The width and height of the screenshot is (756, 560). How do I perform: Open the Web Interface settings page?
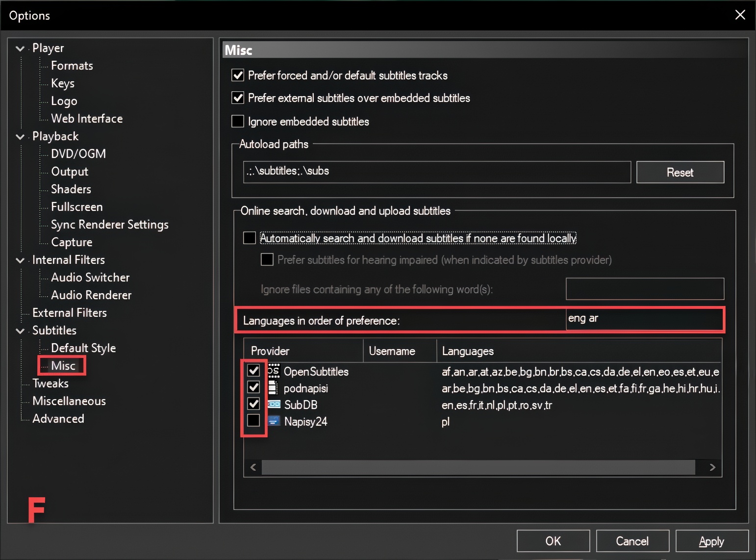point(87,119)
